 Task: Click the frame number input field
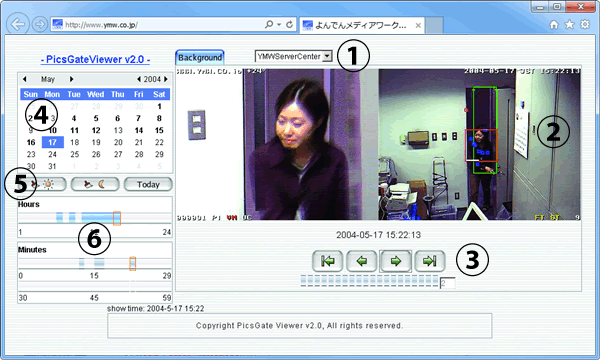[x=447, y=283]
